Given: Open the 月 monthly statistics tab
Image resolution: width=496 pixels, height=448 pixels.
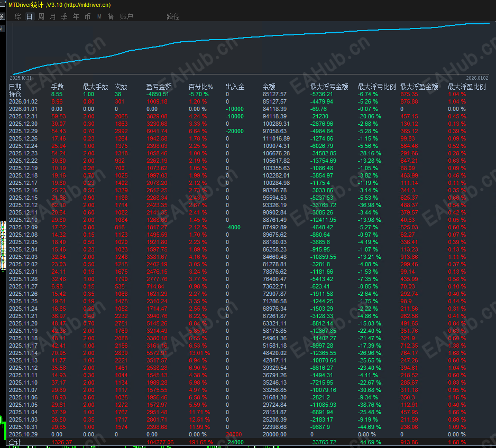Looking at the screenshot, I should (x=53, y=16).
